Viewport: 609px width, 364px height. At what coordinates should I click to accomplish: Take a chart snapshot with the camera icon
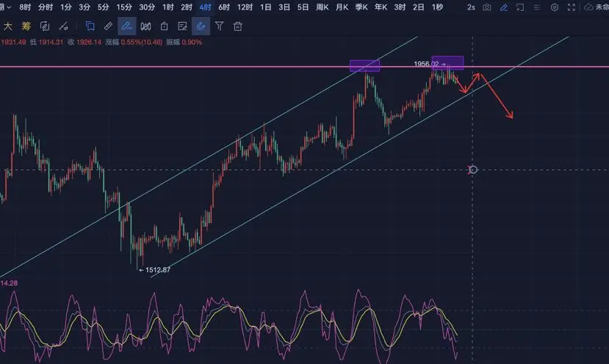tap(486, 7)
